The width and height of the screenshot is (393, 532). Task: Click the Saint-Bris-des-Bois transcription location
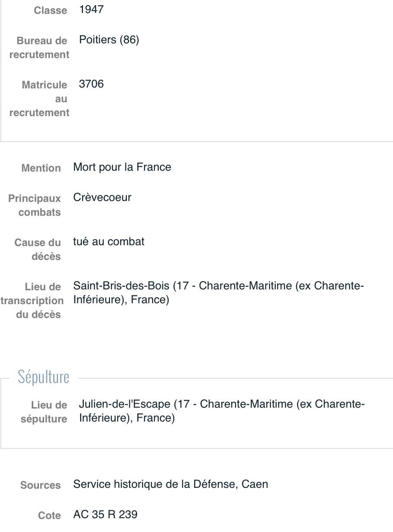[x=219, y=293]
